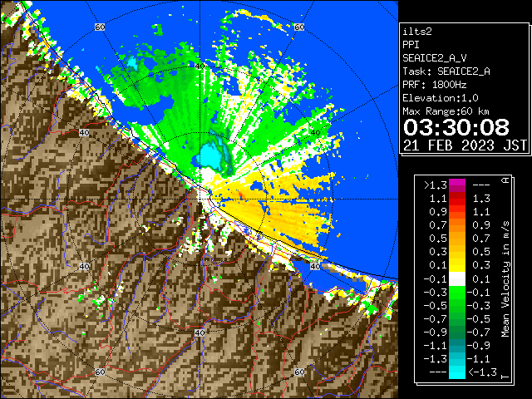Click the 60 km ring label at lower right over land
Screen dimensions: 532x399
(x=299, y=372)
